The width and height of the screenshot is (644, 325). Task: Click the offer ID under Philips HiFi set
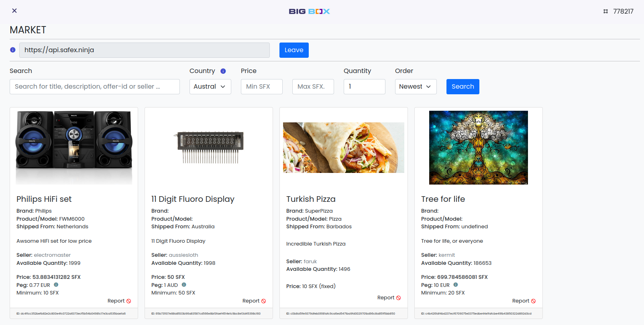[x=71, y=314]
